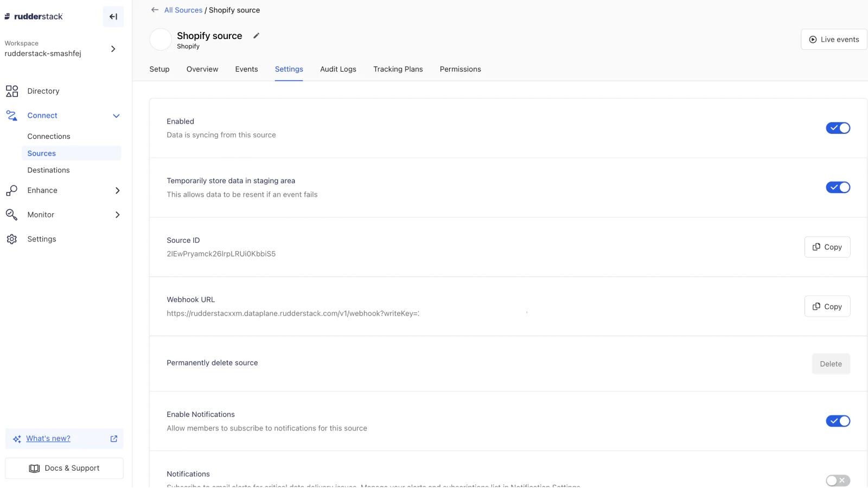868x488 pixels.
Task: Select the Settings tab
Action: coord(289,69)
